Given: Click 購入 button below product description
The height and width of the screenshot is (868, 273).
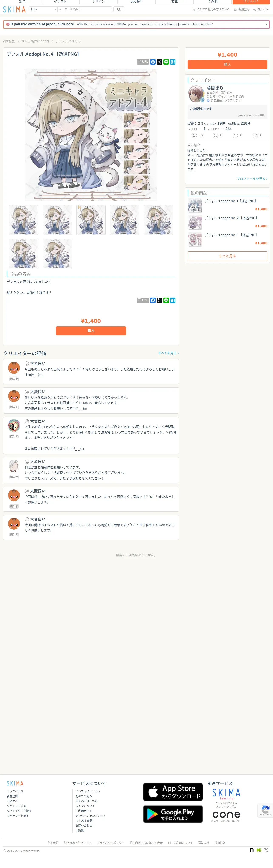Looking at the screenshot, I should coord(91,331).
